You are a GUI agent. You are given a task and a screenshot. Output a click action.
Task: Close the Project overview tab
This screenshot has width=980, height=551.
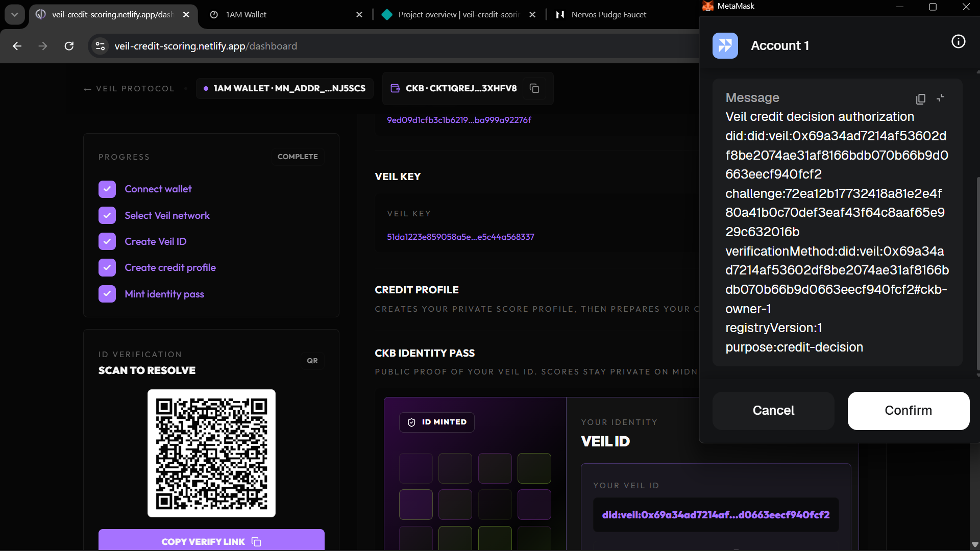[532, 15]
